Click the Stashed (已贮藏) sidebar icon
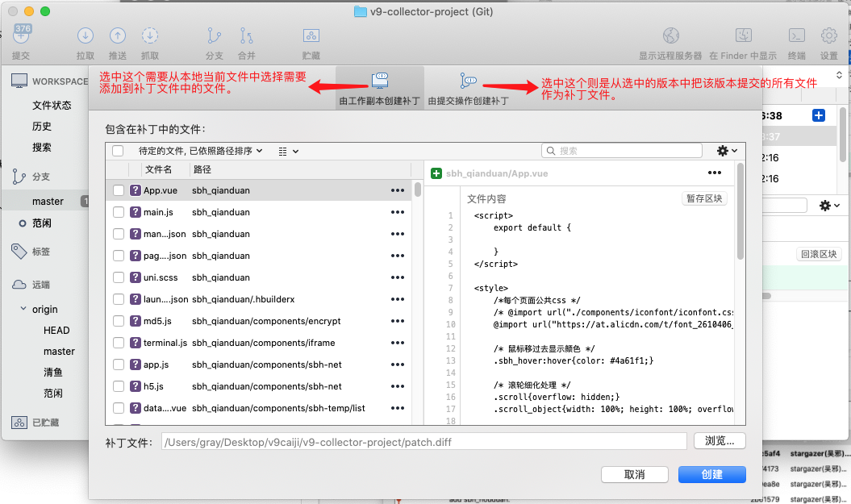 click(x=19, y=423)
